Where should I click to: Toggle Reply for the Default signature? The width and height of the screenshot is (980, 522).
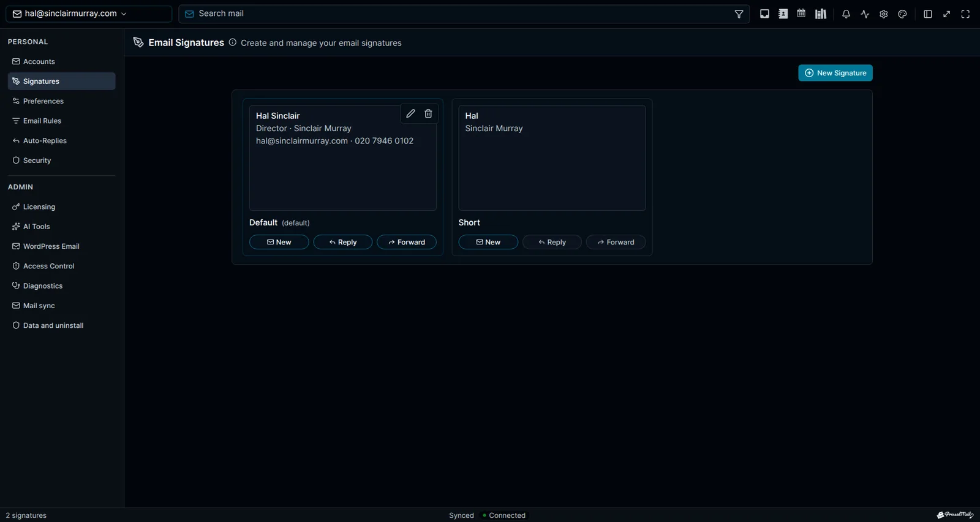click(343, 242)
